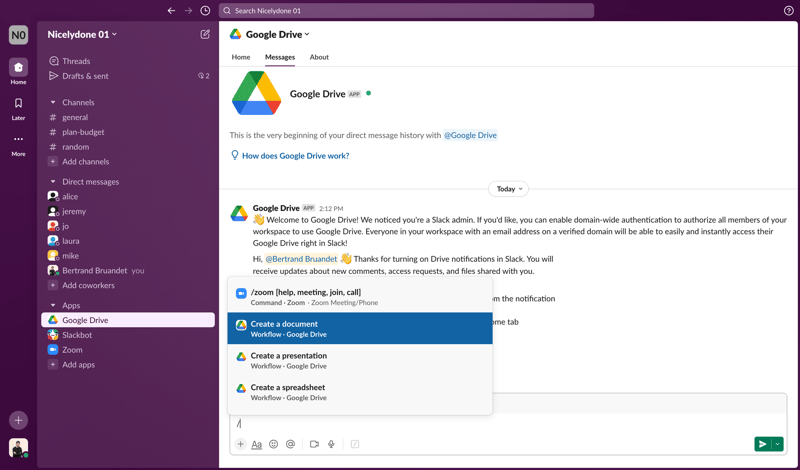Viewport: 800px width, 470px height.
Task: Click Add apps plus icon
Action: coord(53,364)
